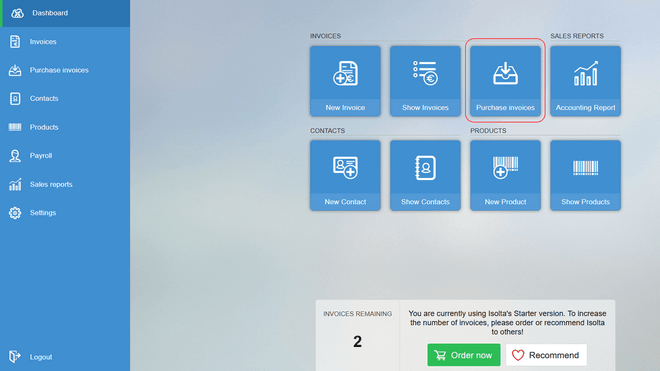
Task: Click the Show Invoices tile label
Action: pyautogui.click(x=425, y=108)
